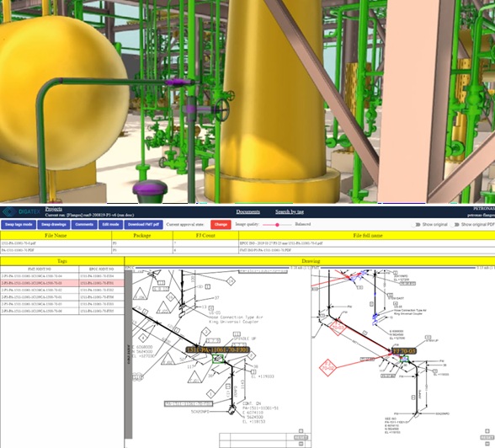Zoom in on the FMT drawing
The height and width of the screenshot is (448, 495).
click(487, 431)
